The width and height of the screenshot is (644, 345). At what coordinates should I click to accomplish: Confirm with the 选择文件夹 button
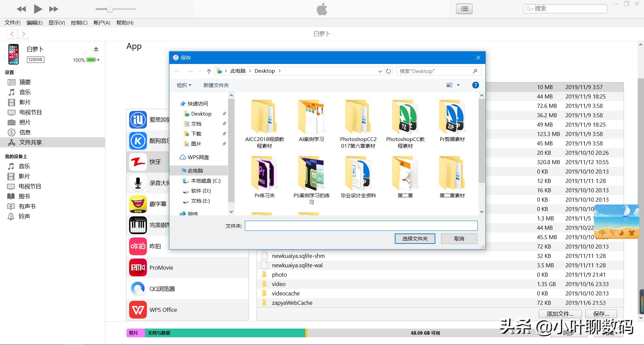(415, 238)
